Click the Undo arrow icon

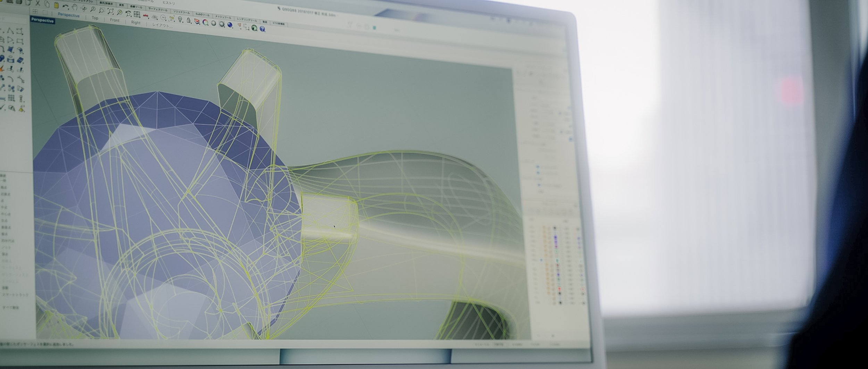click(66, 7)
